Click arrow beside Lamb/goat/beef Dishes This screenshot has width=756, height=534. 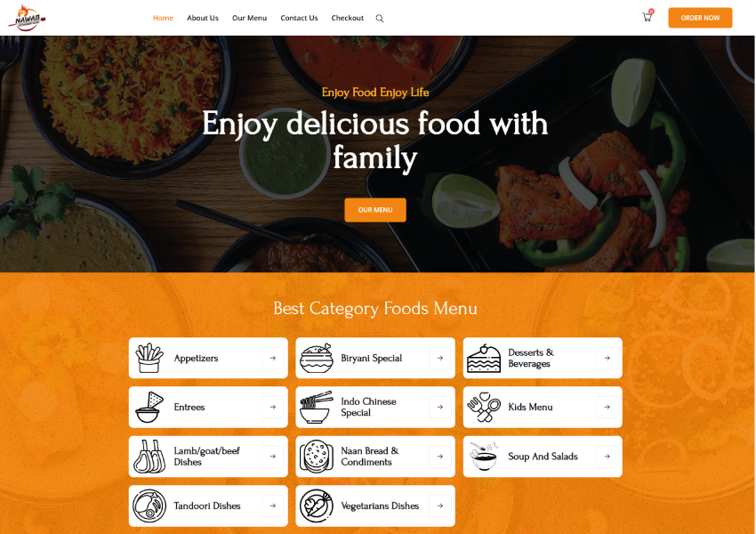pos(273,457)
